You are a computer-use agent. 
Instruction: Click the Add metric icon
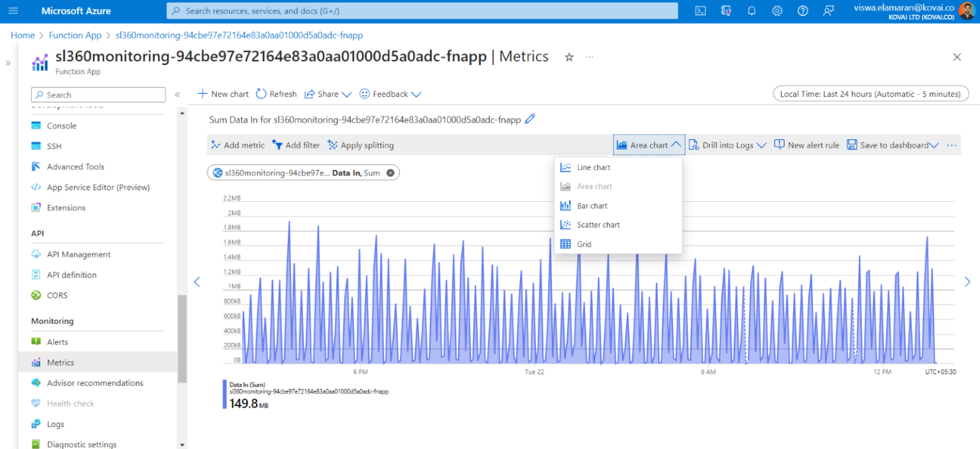216,145
